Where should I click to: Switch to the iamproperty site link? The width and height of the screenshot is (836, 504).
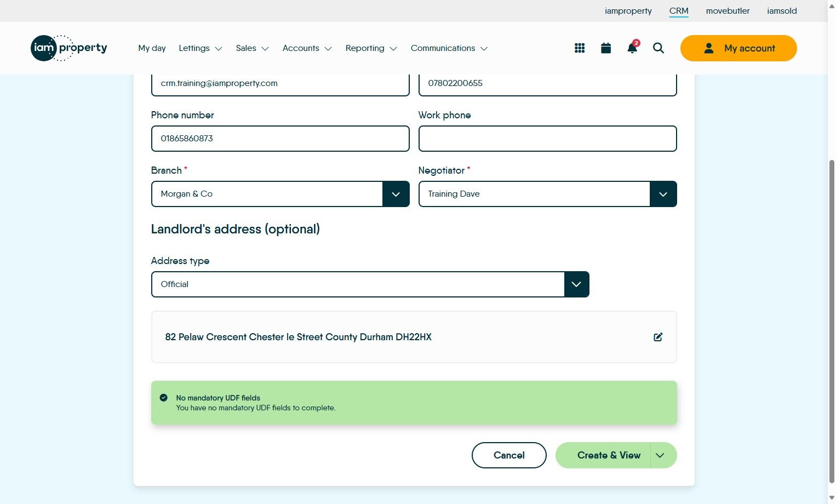coord(628,11)
